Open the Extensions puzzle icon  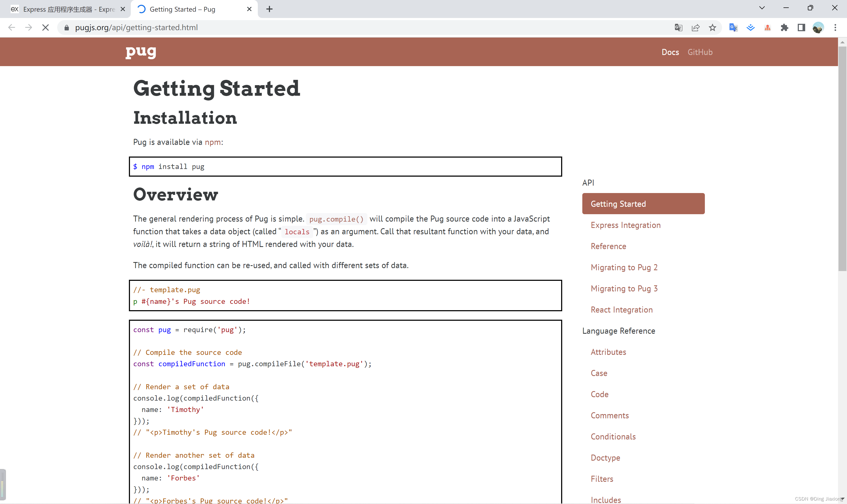coord(785,28)
